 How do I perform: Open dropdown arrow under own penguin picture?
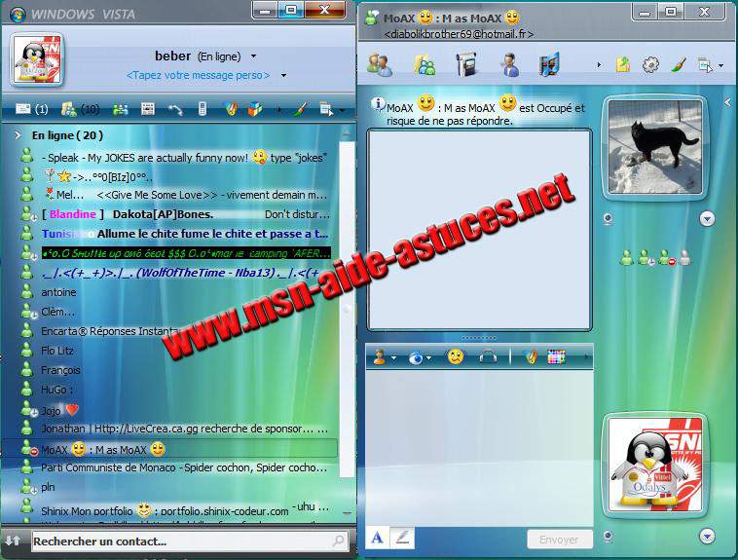[707, 536]
